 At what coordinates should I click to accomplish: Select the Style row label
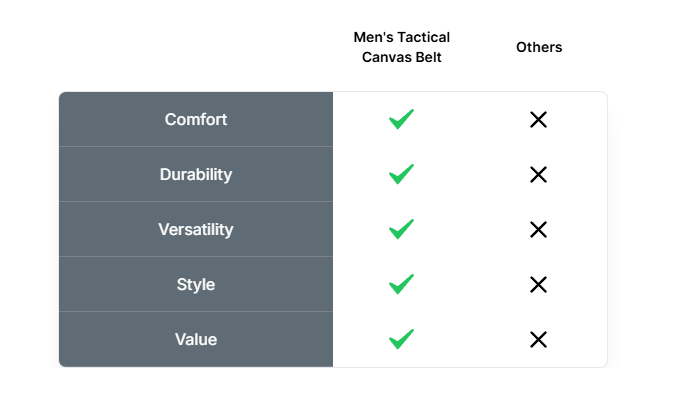click(x=196, y=285)
